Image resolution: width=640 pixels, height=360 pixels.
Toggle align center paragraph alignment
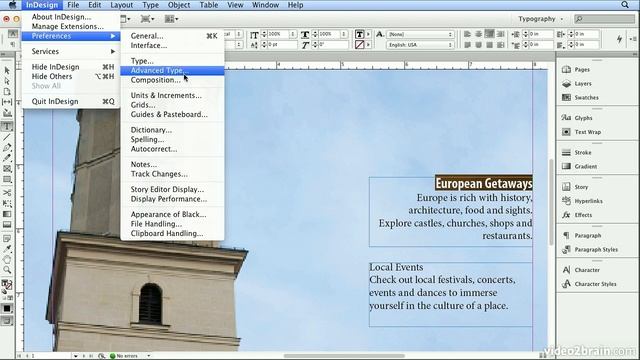tap(478, 34)
